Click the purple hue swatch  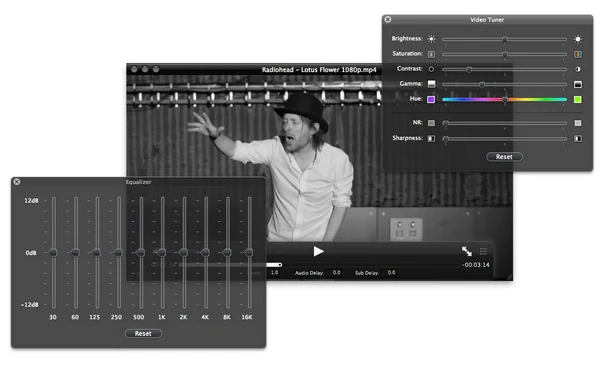tap(431, 99)
